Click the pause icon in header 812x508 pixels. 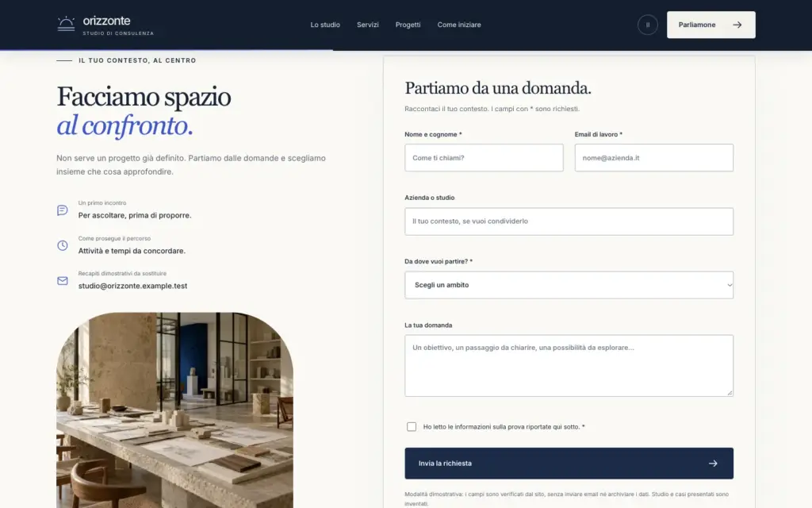[647, 25]
